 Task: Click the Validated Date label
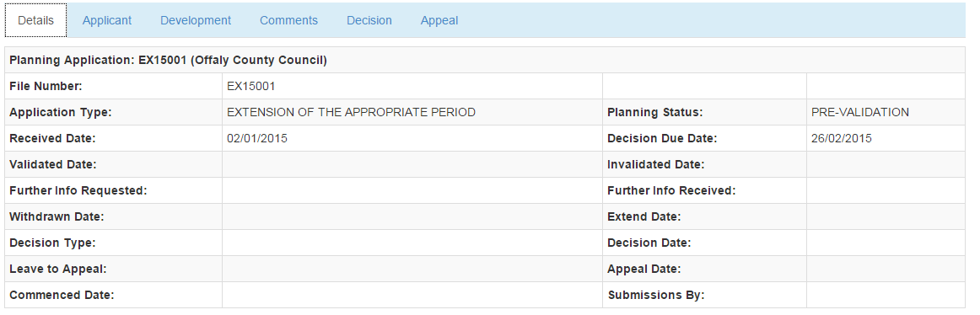pos(52,165)
